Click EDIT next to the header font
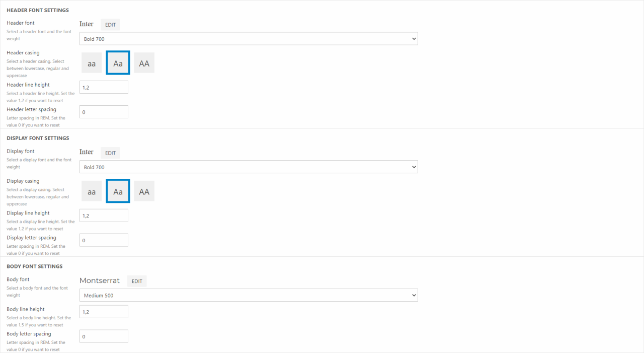 [x=110, y=25]
